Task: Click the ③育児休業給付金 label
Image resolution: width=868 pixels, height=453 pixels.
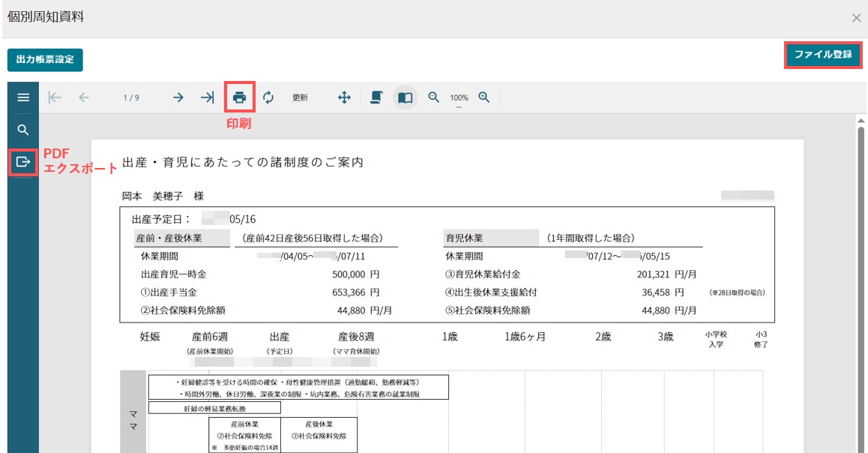Action: 483,274
